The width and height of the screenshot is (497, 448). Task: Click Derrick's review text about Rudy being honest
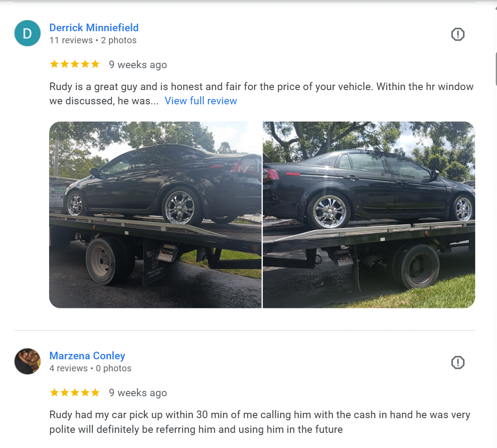pyautogui.click(x=261, y=94)
